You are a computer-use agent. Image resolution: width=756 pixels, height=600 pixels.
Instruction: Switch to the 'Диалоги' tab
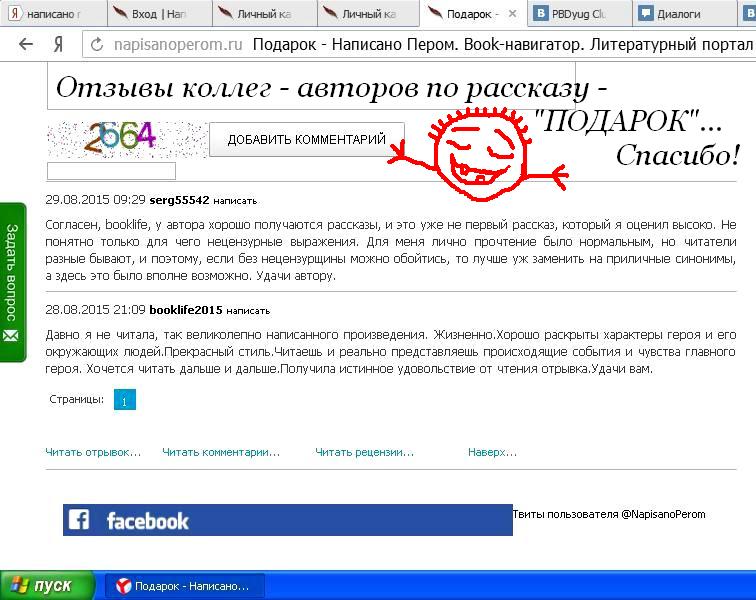tap(691, 14)
